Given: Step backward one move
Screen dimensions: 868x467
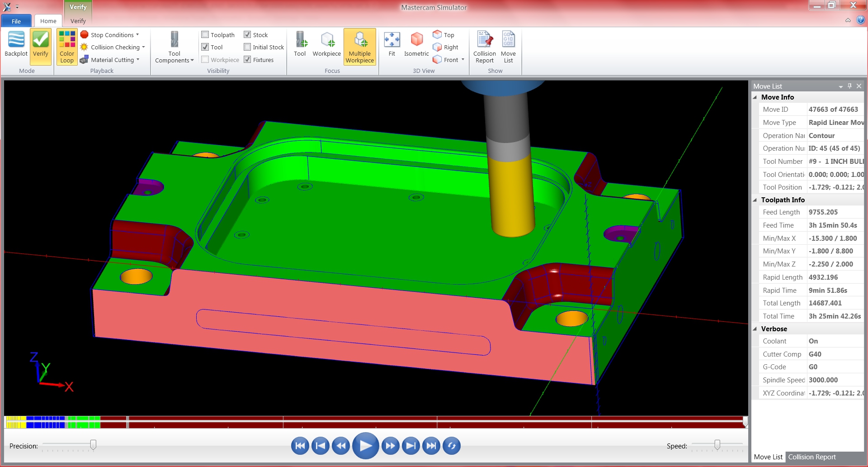Looking at the screenshot, I should click(341, 446).
